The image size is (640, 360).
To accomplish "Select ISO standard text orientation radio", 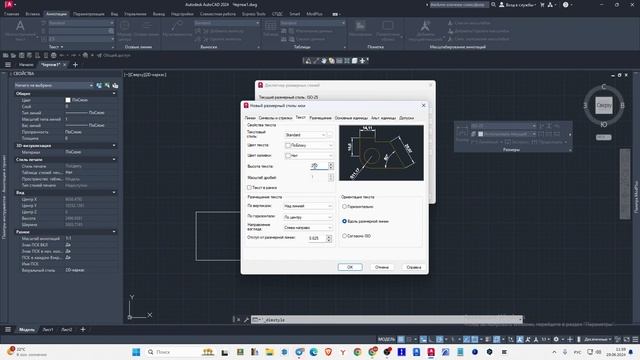I will point(344,236).
